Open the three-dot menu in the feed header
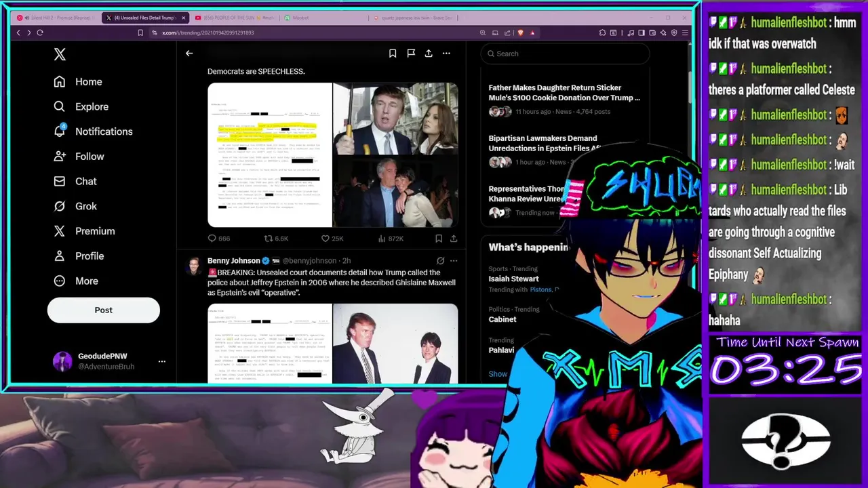The height and width of the screenshot is (488, 868). click(446, 53)
